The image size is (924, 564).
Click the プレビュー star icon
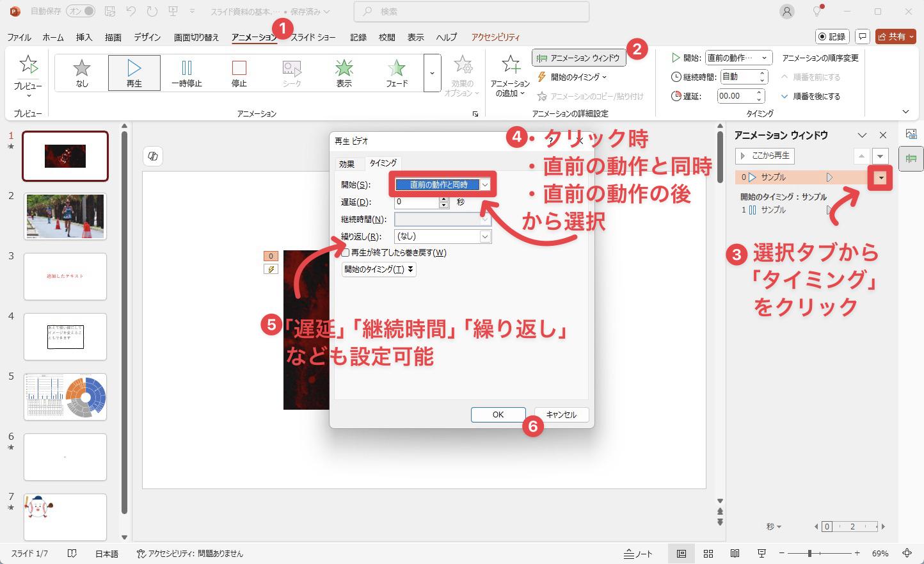[28, 65]
